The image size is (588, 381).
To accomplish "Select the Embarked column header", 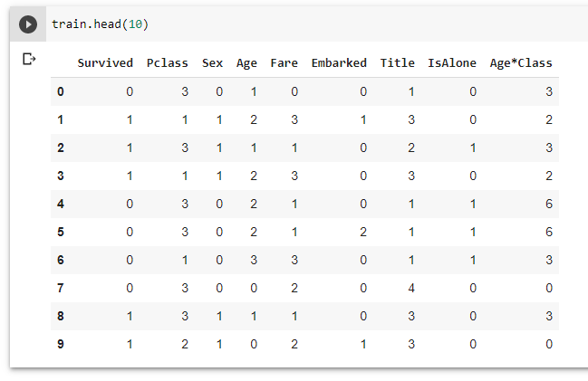I will tap(339, 63).
